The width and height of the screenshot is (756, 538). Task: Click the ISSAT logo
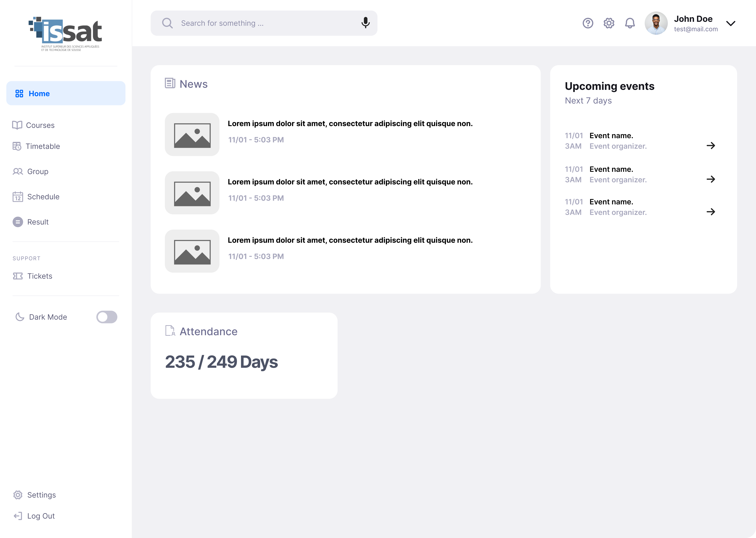tap(65, 34)
